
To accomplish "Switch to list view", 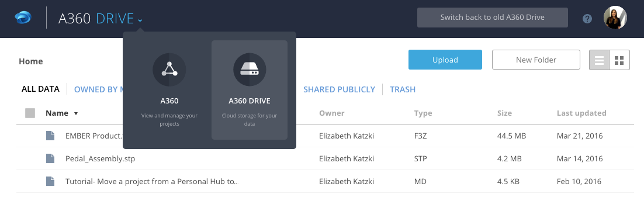I will (599, 60).
